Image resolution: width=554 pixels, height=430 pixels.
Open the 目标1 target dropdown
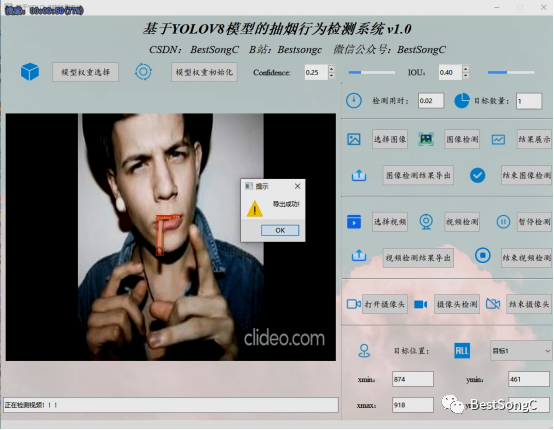click(521, 351)
